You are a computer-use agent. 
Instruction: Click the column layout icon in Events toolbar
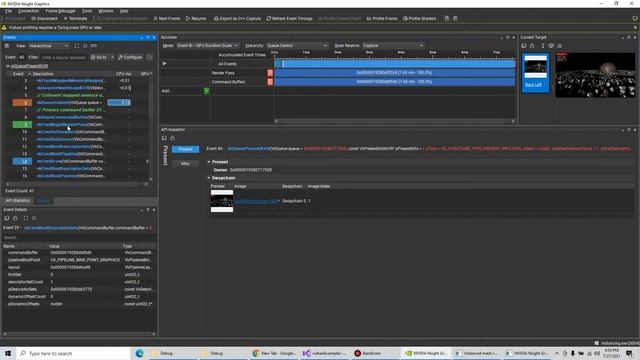tap(94, 46)
